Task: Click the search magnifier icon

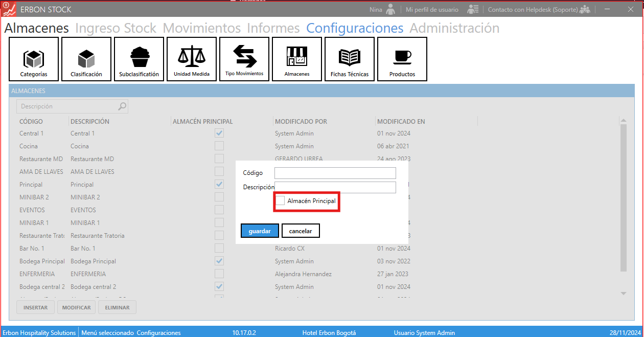Action: click(x=122, y=106)
